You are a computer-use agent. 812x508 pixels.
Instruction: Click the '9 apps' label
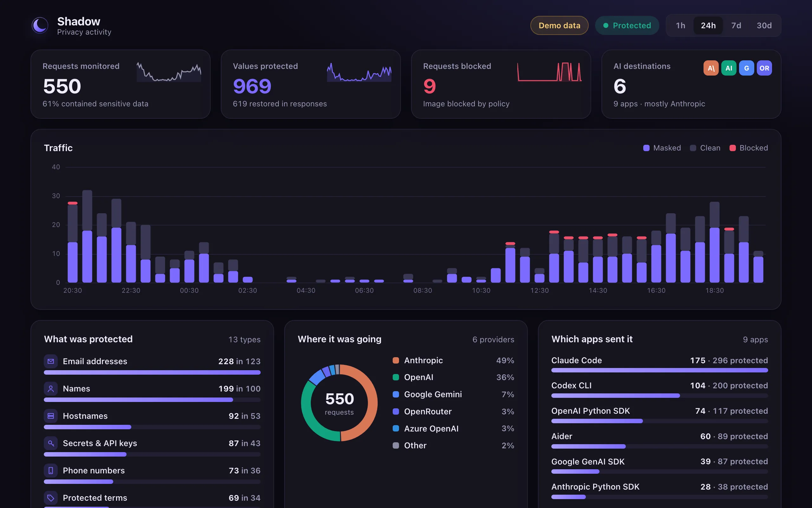(x=755, y=340)
